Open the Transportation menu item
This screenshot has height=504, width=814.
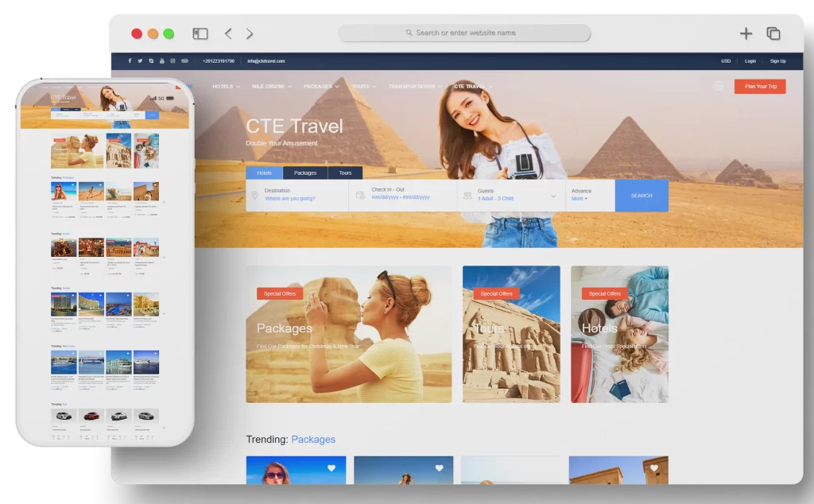coord(413,87)
